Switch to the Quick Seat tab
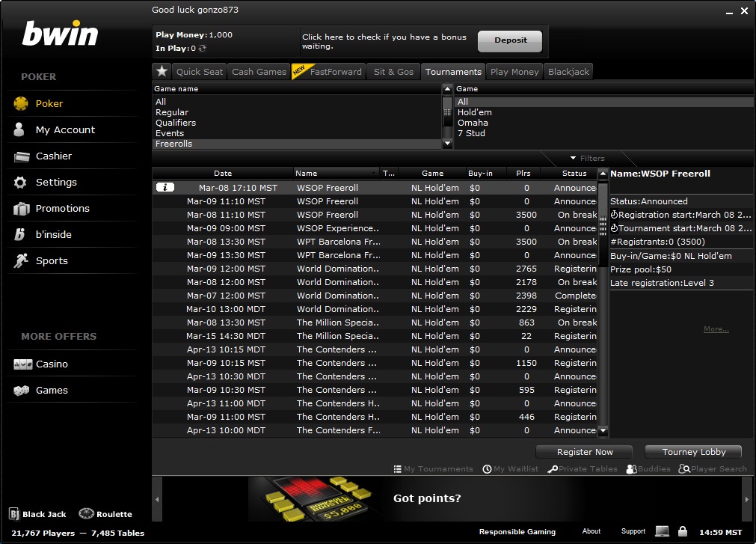 click(200, 72)
